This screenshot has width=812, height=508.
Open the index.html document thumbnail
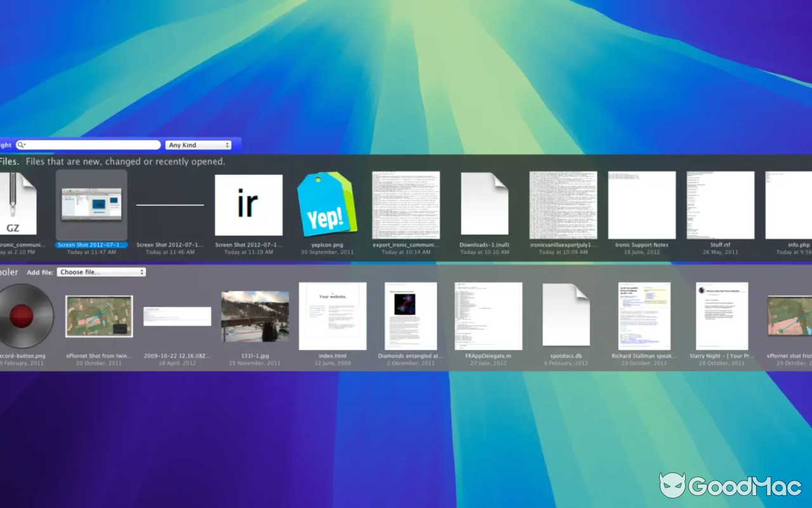[332, 316]
